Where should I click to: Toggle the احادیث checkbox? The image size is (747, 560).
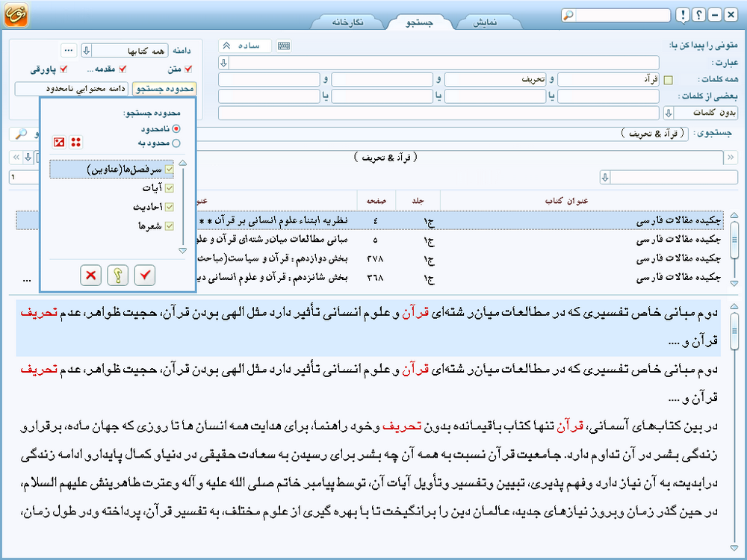click(x=169, y=207)
